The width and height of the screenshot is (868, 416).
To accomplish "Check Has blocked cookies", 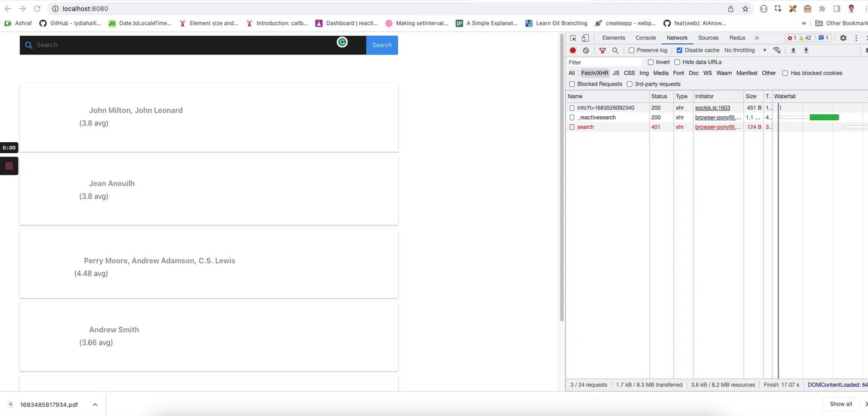I will (x=785, y=73).
